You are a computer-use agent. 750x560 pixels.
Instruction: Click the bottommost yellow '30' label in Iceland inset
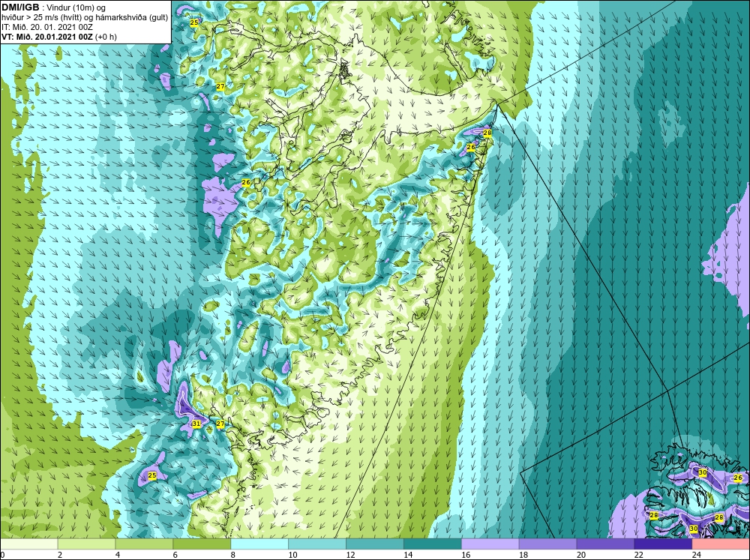coord(694,529)
